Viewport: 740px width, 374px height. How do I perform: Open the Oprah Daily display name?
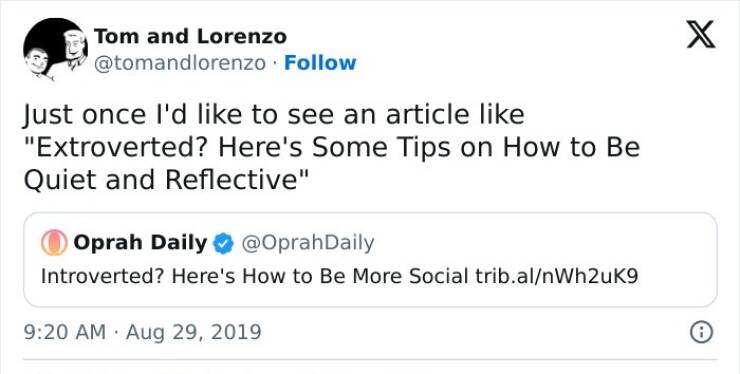(140, 243)
